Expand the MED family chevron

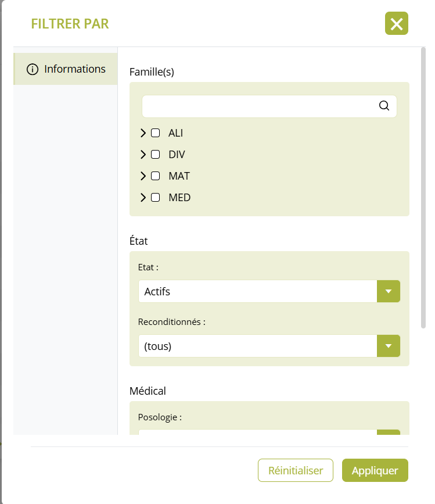tap(143, 198)
